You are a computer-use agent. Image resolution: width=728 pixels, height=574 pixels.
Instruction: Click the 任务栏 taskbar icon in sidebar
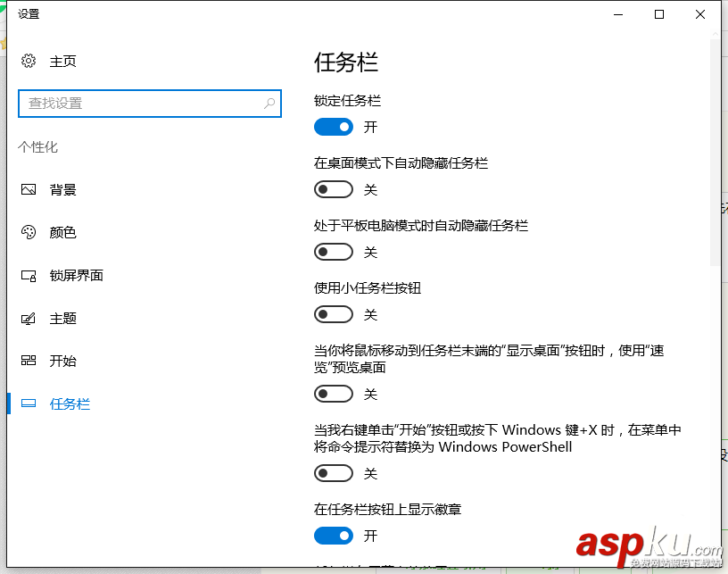pos(29,403)
